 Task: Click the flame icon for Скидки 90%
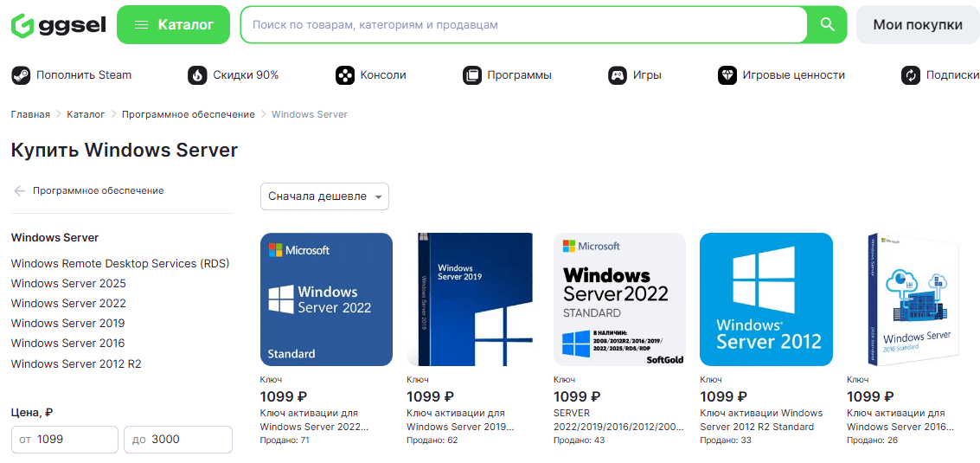(x=197, y=75)
